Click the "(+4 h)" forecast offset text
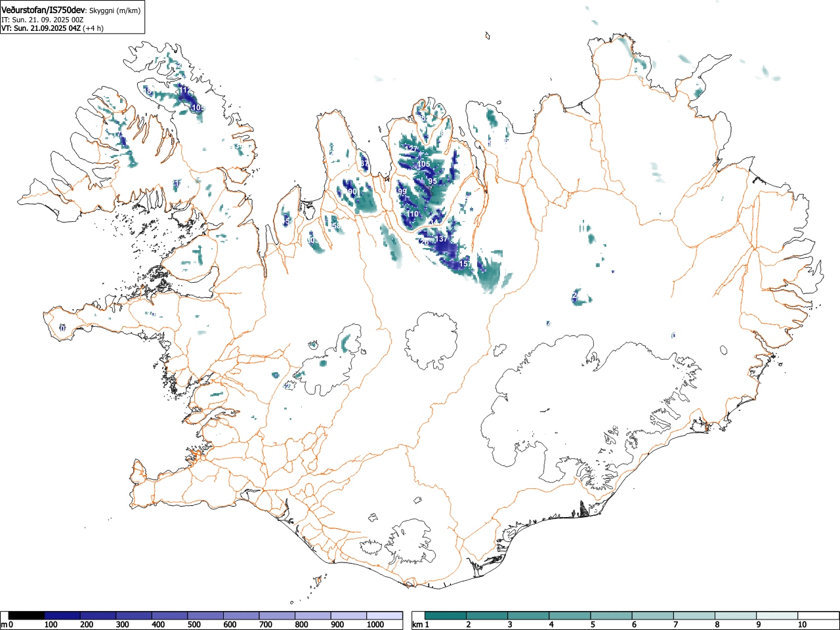Viewport: 840px width, 630px height. [x=93, y=28]
